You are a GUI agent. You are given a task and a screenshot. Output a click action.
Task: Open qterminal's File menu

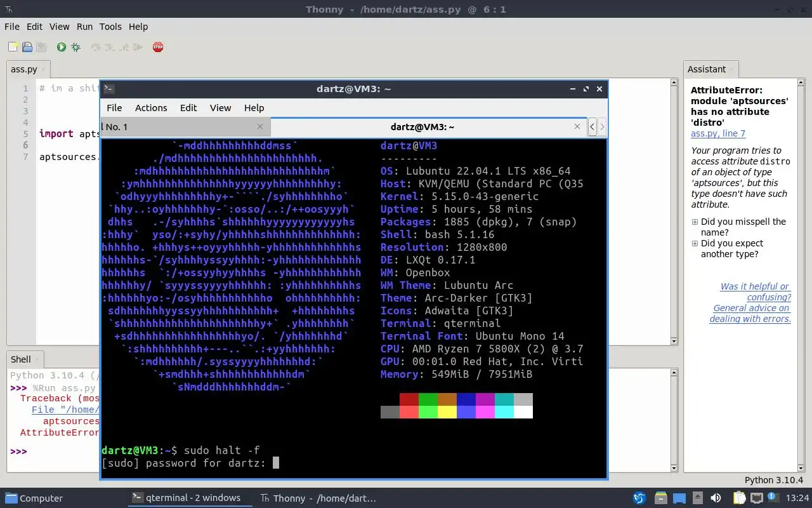point(114,108)
